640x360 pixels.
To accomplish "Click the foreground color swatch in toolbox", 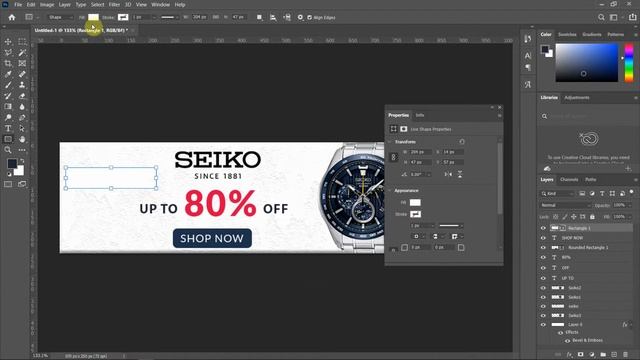I will pos(12,163).
